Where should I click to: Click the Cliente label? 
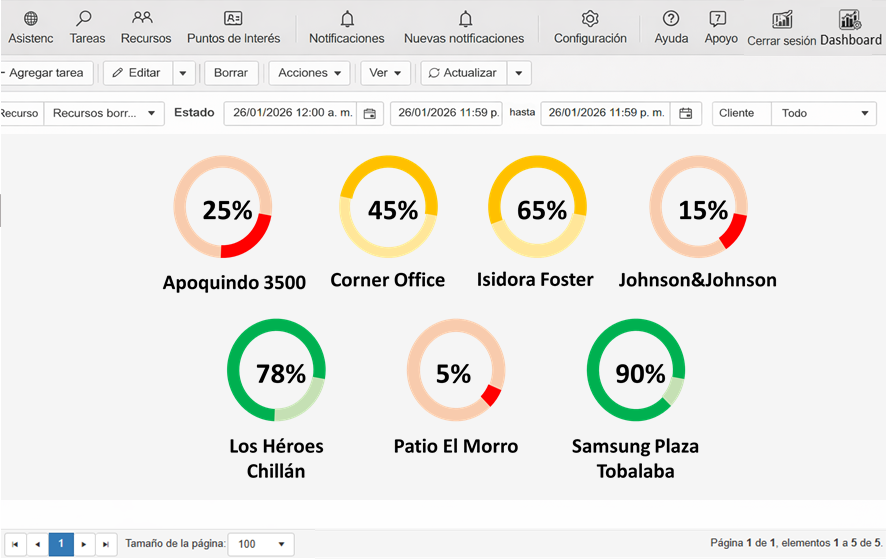[736, 113]
